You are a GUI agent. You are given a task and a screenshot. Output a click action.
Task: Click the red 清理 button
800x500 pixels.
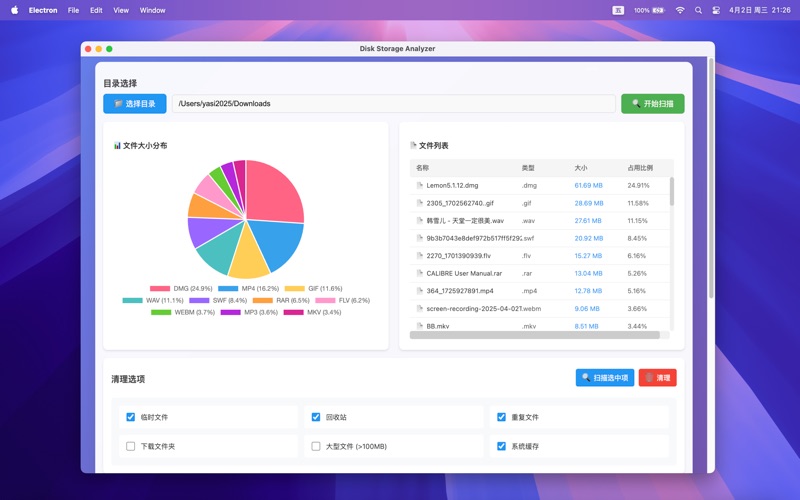tap(657, 378)
